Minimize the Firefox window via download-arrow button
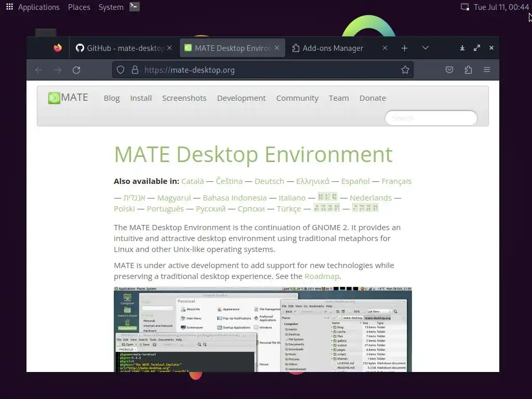Screen dimensions: 532x399 462,48
